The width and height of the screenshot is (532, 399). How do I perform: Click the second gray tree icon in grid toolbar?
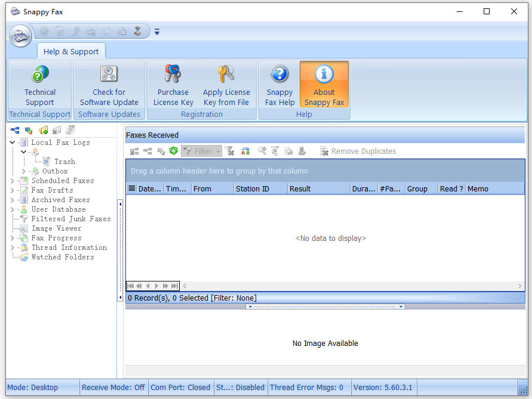coord(147,151)
